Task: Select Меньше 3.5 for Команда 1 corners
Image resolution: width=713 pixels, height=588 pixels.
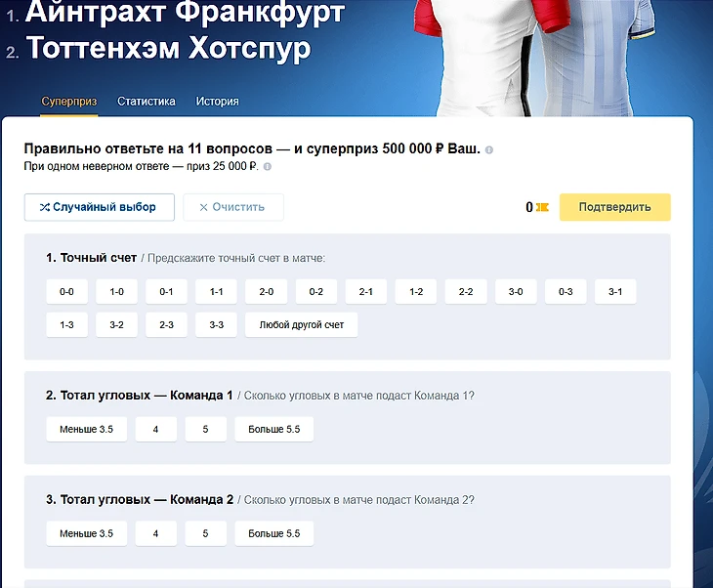Action: click(86, 429)
